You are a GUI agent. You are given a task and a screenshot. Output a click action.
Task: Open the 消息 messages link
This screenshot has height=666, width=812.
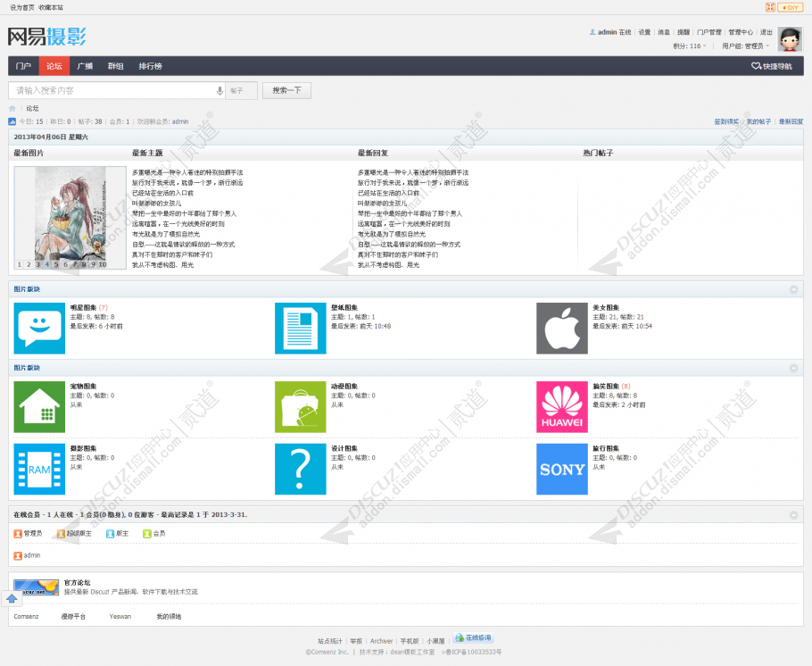pyautogui.click(x=664, y=32)
